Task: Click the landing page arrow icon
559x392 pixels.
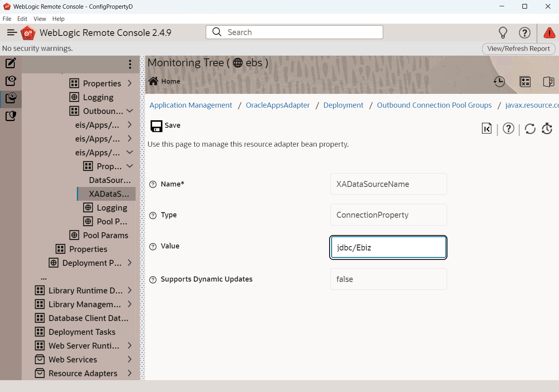Action: point(486,128)
